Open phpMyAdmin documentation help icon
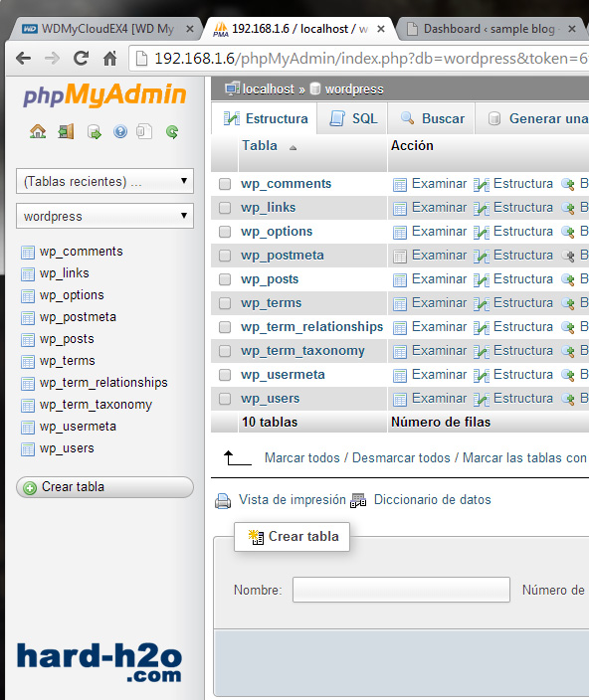Viewport: 589px width, 700px height. 120,131
